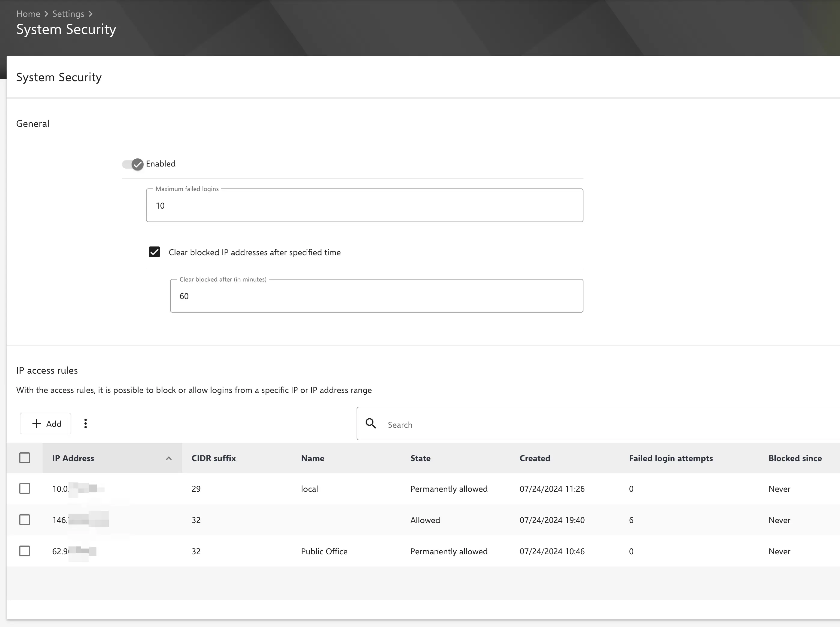The image size is (840, 627).
Task: Tick the select-all checkbox in table header
Action: coord(25,458)
